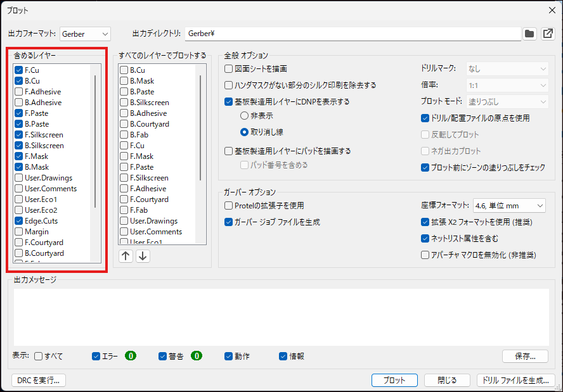The height and width of the screenshot is (392, 563).
Task: Click the error count badge
Action: [131, 356]
